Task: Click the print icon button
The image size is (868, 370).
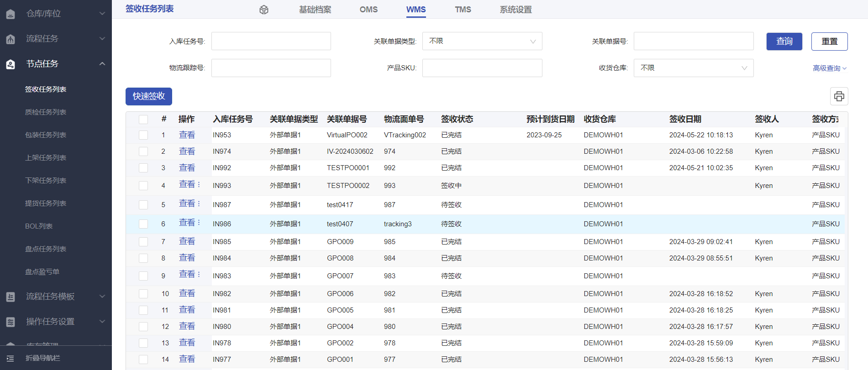Action: (x=839, y=96)
